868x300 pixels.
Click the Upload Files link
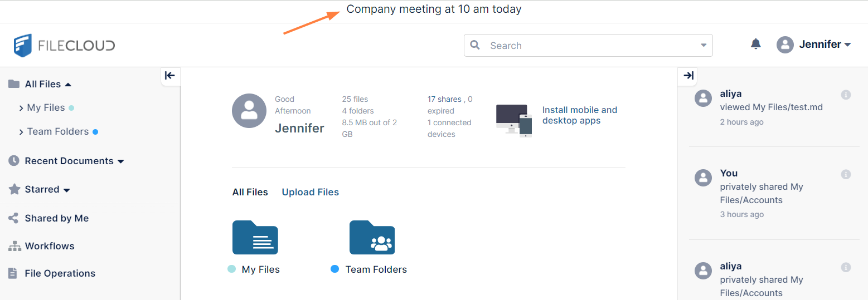(x=310, y=192)
